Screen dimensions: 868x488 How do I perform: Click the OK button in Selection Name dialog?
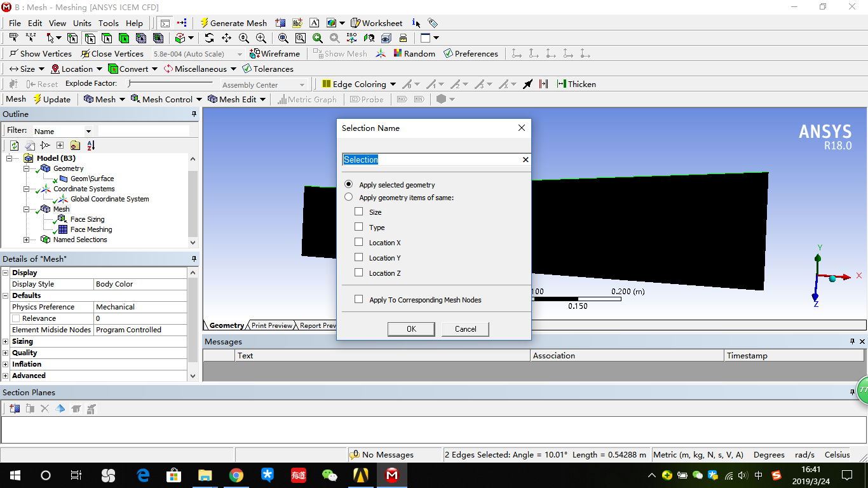tap(410, 329)
